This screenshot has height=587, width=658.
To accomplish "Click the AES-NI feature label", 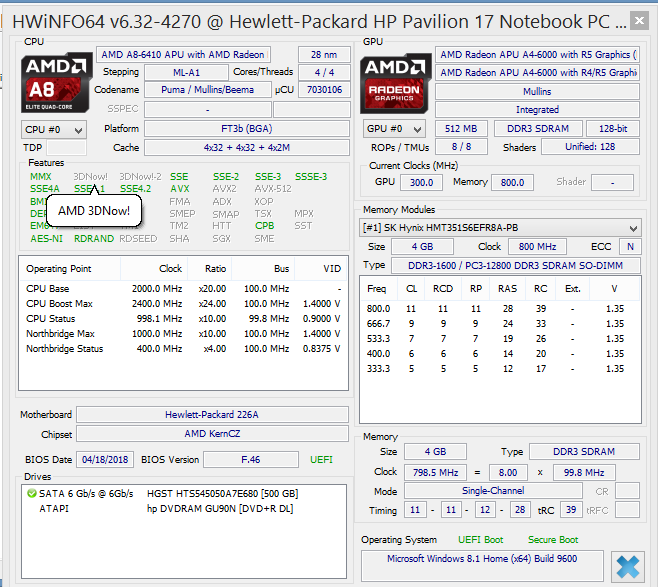I will pos(46,239).
